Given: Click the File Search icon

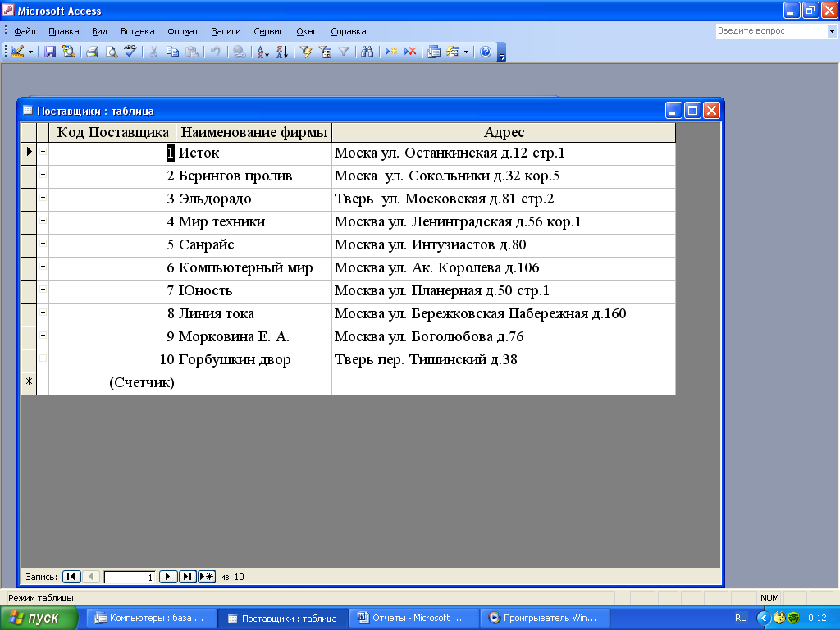Looking at the screenshot, I should pyautogui.click(x=69, y=52).
